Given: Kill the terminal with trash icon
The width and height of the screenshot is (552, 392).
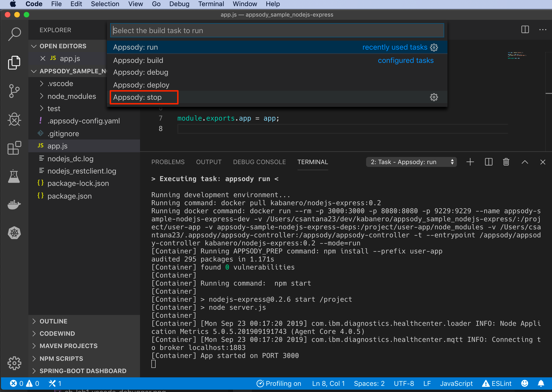Looking at the screenshot, I should (506, 162).
